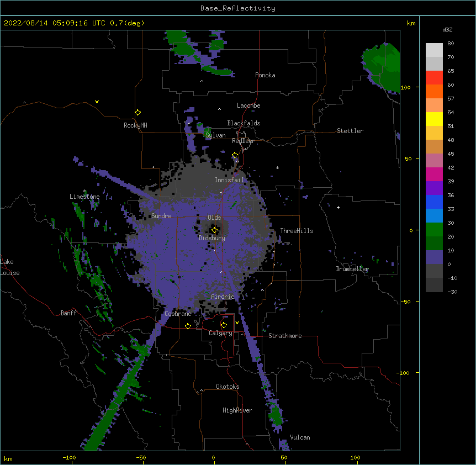Select the Didsbury label
Screen dimensions: 476x465
pyautogui.click(x=211, y=238)
